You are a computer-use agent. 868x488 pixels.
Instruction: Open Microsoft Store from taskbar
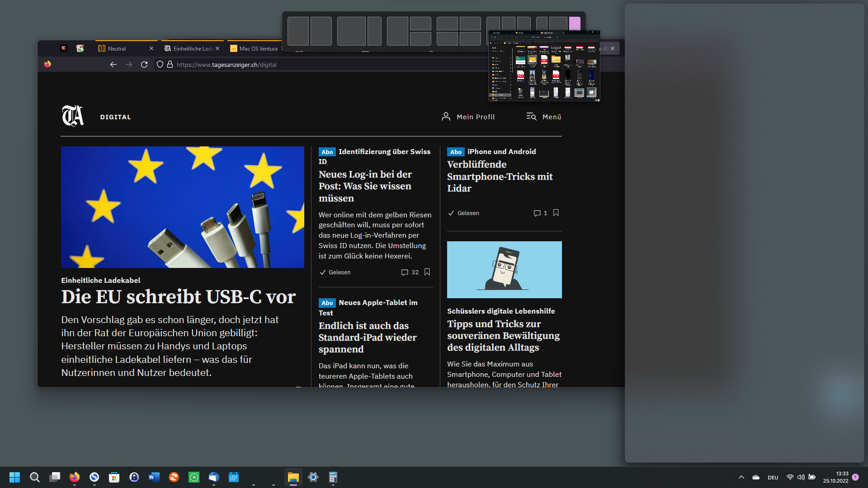114,477
